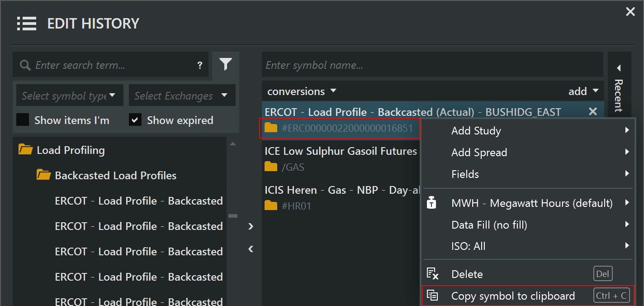
Task: Click the #ERC00000022000000016851 symbol code
Action: tap(347, 128)
